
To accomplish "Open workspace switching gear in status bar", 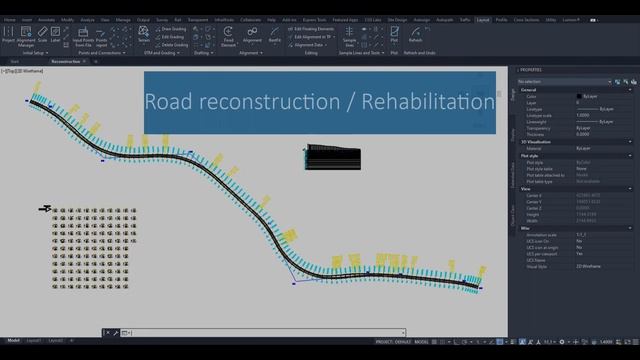I will [562, 342].
